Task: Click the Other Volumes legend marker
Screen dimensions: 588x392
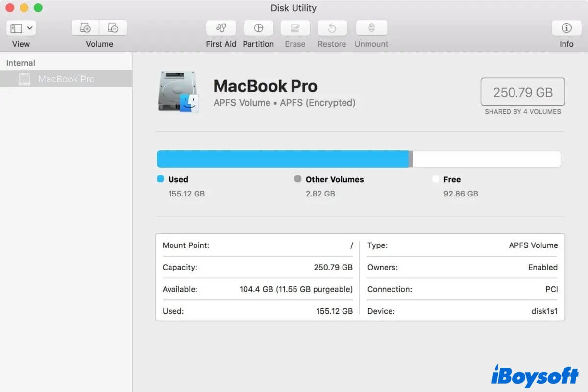Action: (297, 179)
